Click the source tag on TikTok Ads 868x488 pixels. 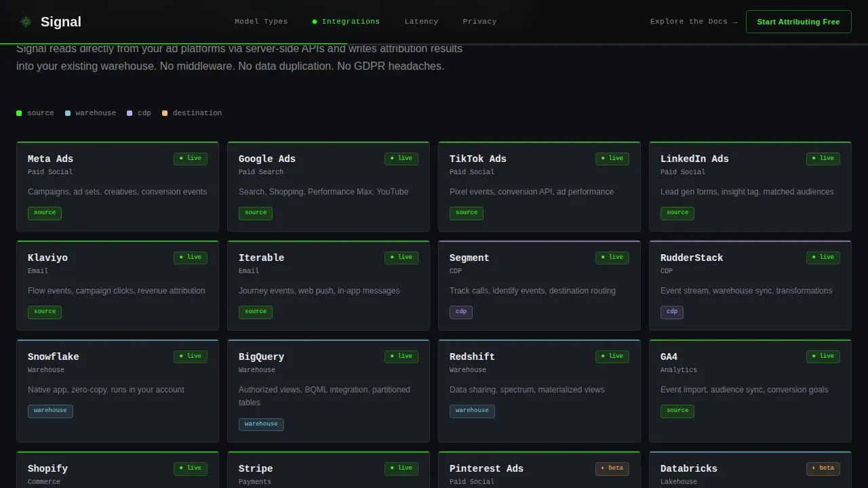467,213
